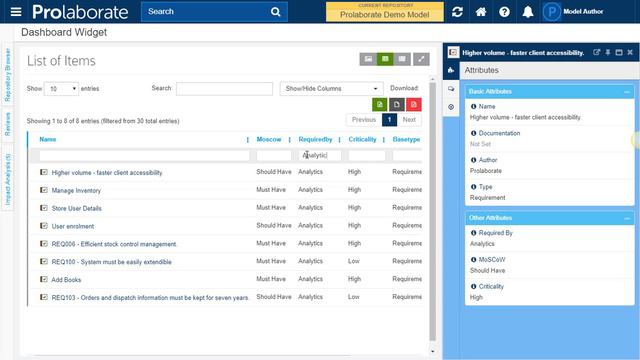Open Store User Details item link
The image size is (640, 360).
click(x=76, y=208)
